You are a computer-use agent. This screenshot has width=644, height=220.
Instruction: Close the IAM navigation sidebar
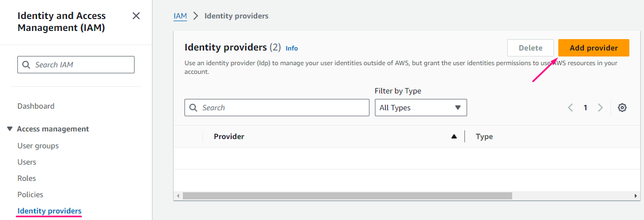click(136, 16)
